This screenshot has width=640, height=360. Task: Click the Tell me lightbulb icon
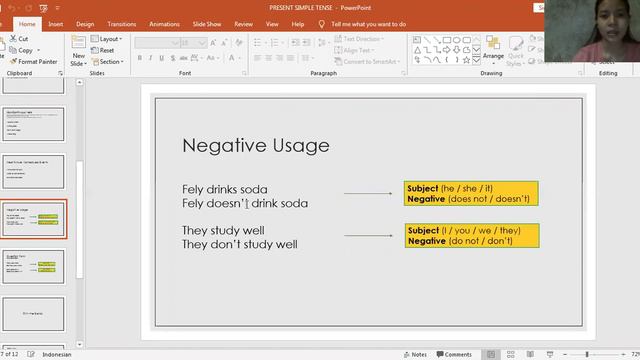coord(322,24)
